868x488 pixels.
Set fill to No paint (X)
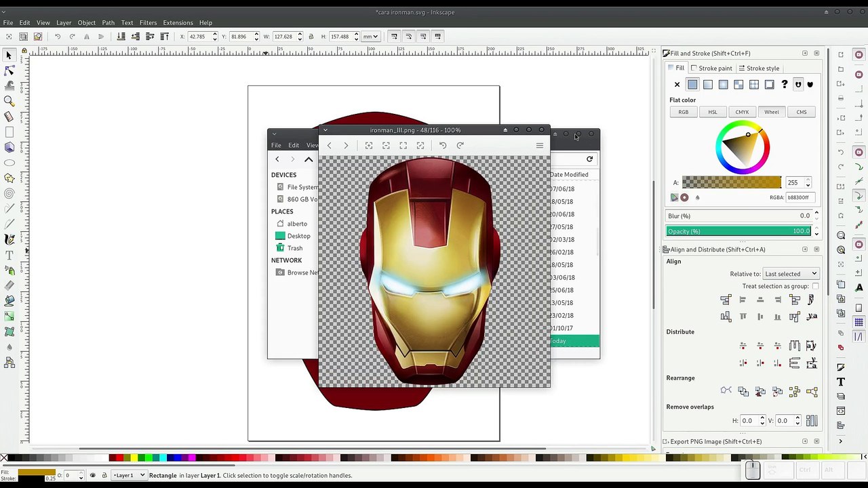point(677,85)
